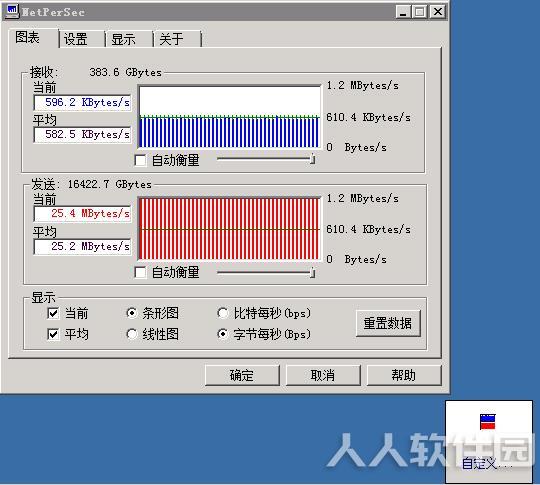
Task: Minimize the NetPerSec window
Action: [403, 12]
